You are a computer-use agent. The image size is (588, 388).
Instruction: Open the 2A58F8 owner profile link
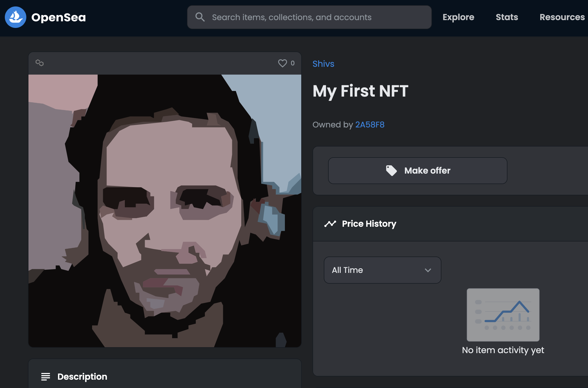click(370, 125)
